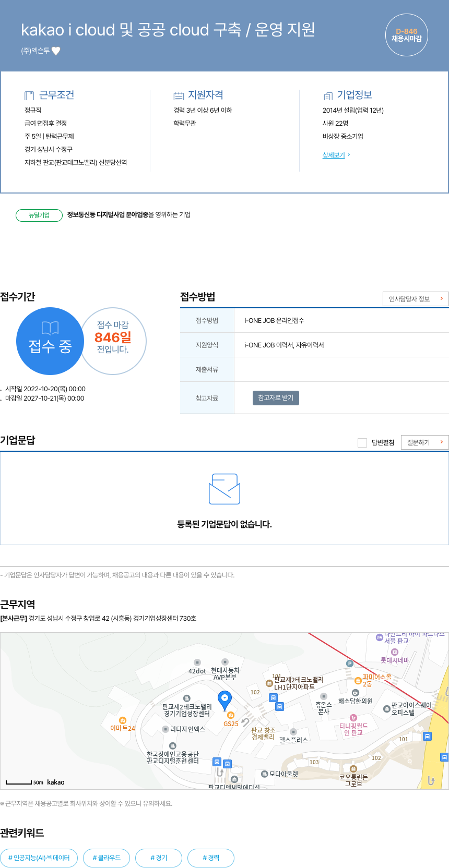Click the GS25 store icon on the map
This screenshot has width=449, height=868.
[231, 715]
